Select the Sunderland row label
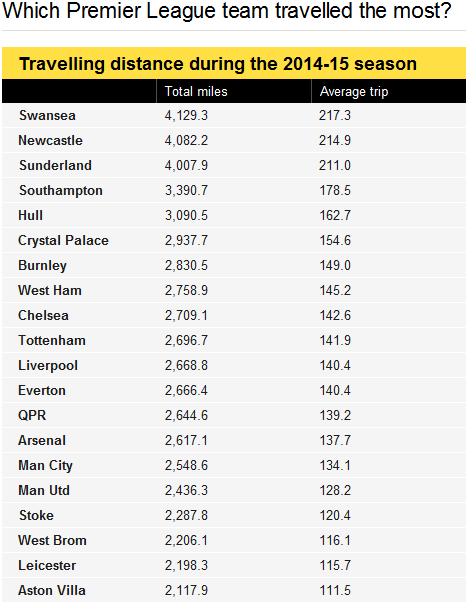Screen dimensions: 473x607 55,165
